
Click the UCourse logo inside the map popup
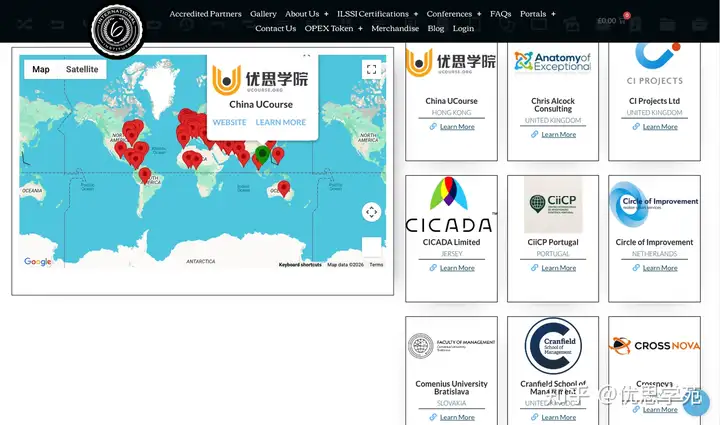click(260, 80)
